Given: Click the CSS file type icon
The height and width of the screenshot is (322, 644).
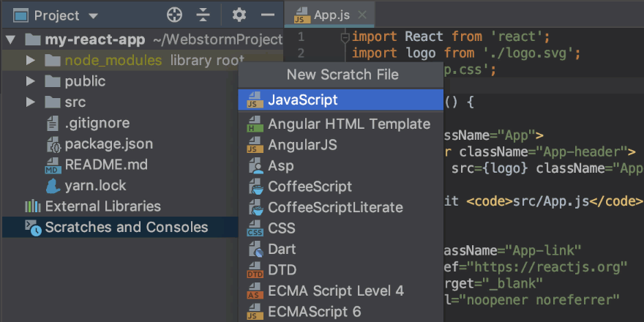Looking at the screenshot, I should click(255, 229).
